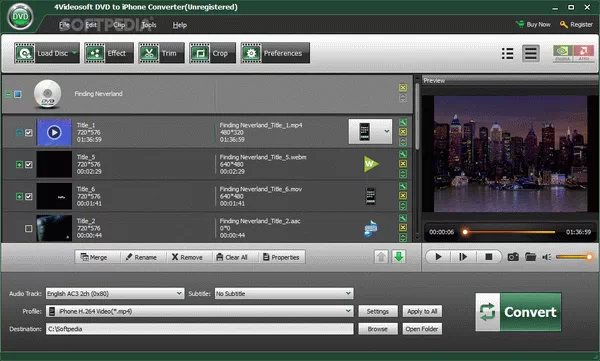Uncheck the Title_6 checkbox

(29, 196)
